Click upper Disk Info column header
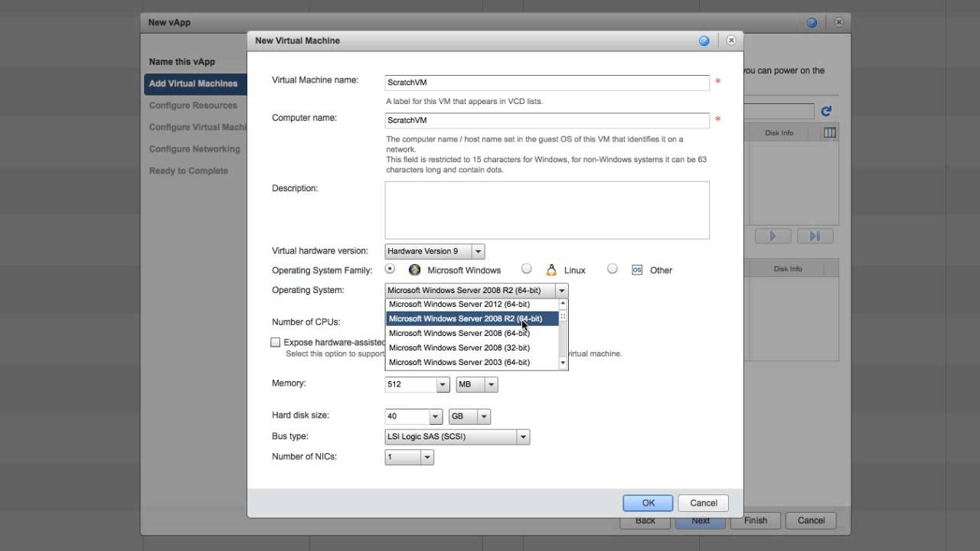The height and width of the screenshot is (551, 980). click(x=779, y=133)
